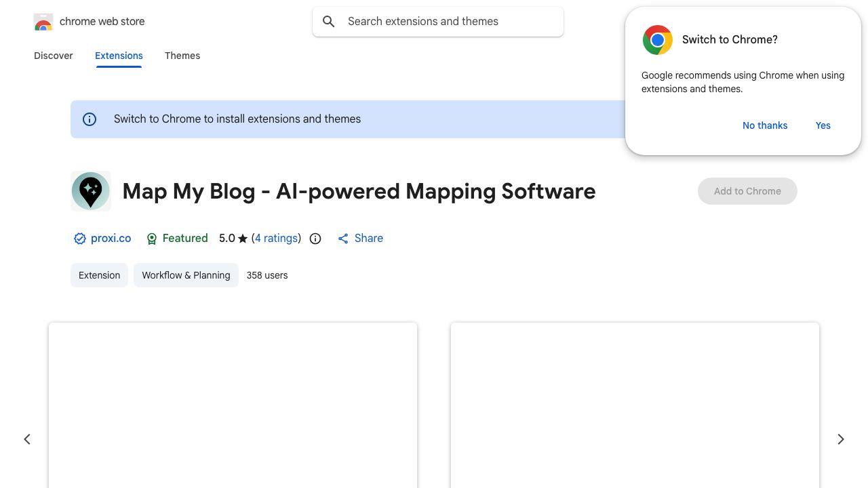Viewport: 868px width, 488px height.
Task: Open the Themes tab
Action: tap(182, 56)
